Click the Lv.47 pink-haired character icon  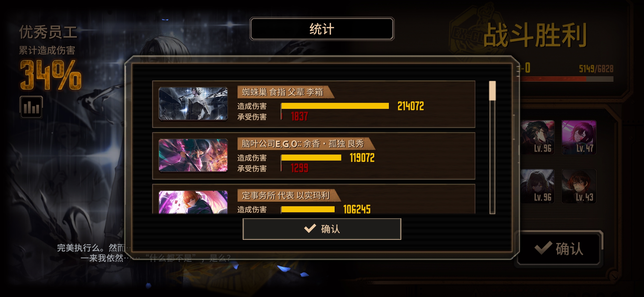coord(579,137)
